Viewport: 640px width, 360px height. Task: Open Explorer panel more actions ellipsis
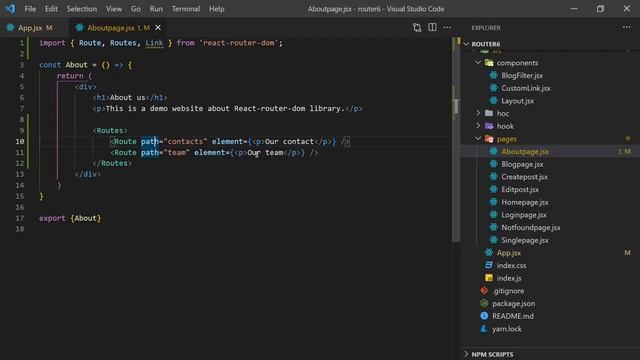[x=627, y=27]
